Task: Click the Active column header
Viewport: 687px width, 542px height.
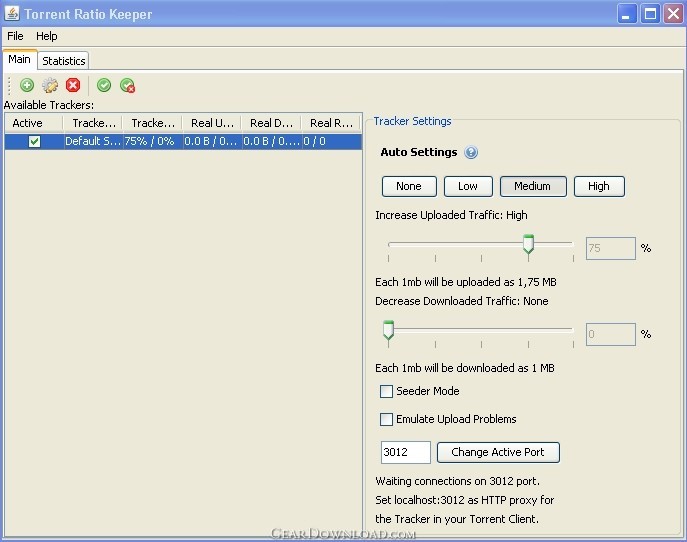Action: coord(34,123)
